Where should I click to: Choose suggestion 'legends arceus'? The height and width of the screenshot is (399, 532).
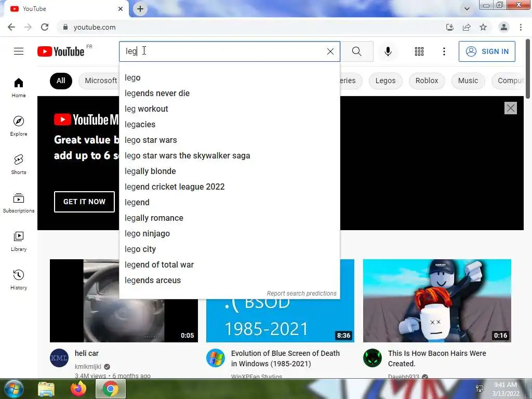pos(229,281)
